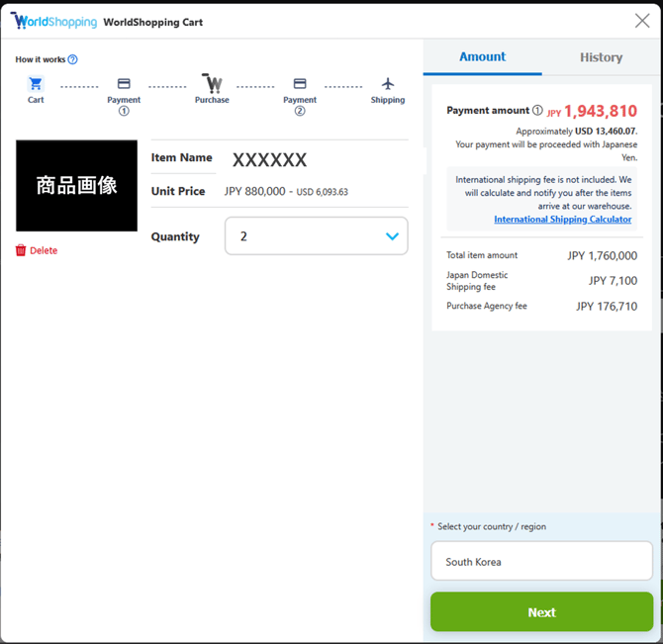Click the Purchase cart icon
The width and height of the screenshot is (663, 644).
(212, 83)
